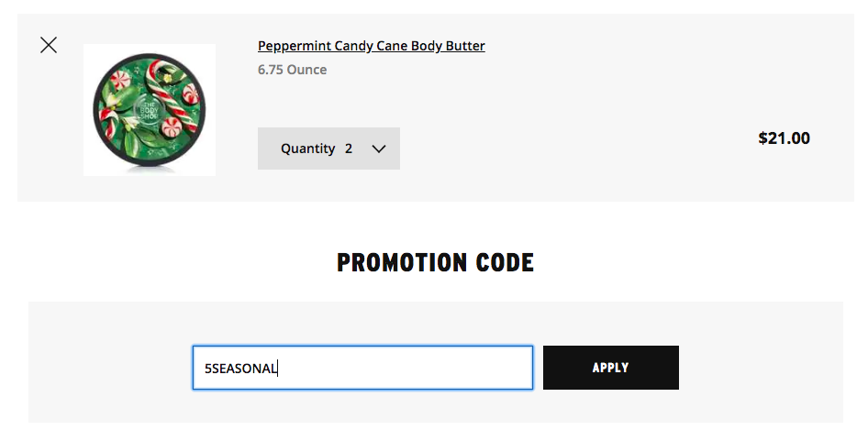868x430 pixels.
Task: Click the word APPLY on the button
Action: pos(610,368)
